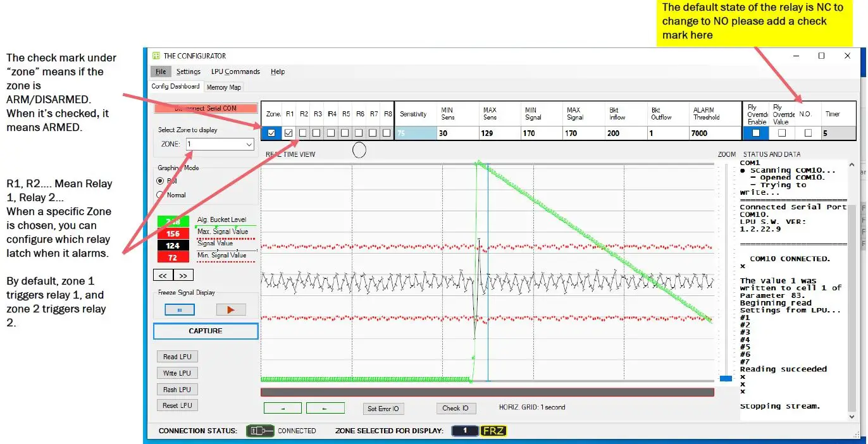Click the zone number badge in the status bar
Screen dimensions: 868x444
[465, 431]
